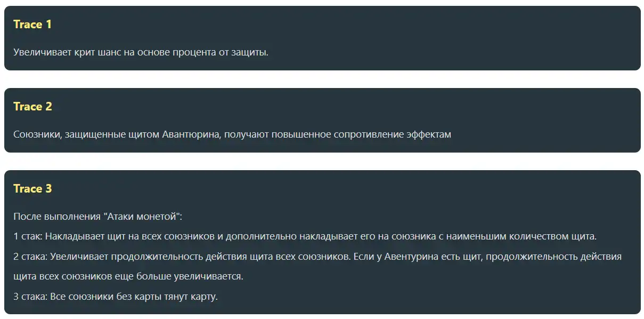The height and width of the screenshot is (319, 644).
Task: Click the "Trace 1" heading
Action: pos(32,25)
